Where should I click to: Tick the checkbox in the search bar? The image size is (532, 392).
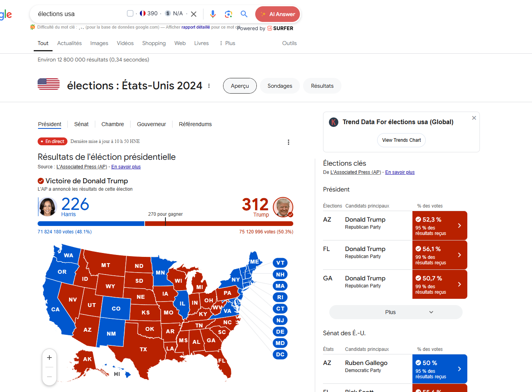click(x=130, y=14)
